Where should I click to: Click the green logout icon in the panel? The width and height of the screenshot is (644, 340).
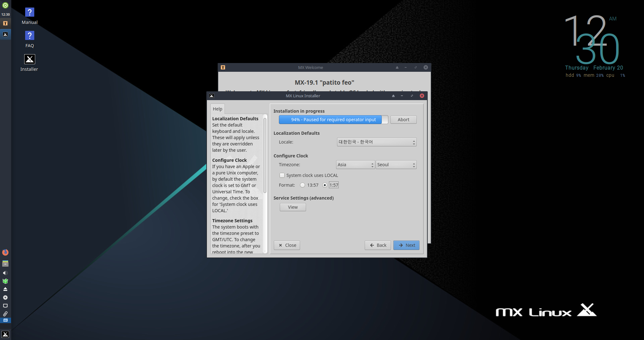[x=5, y=5]
